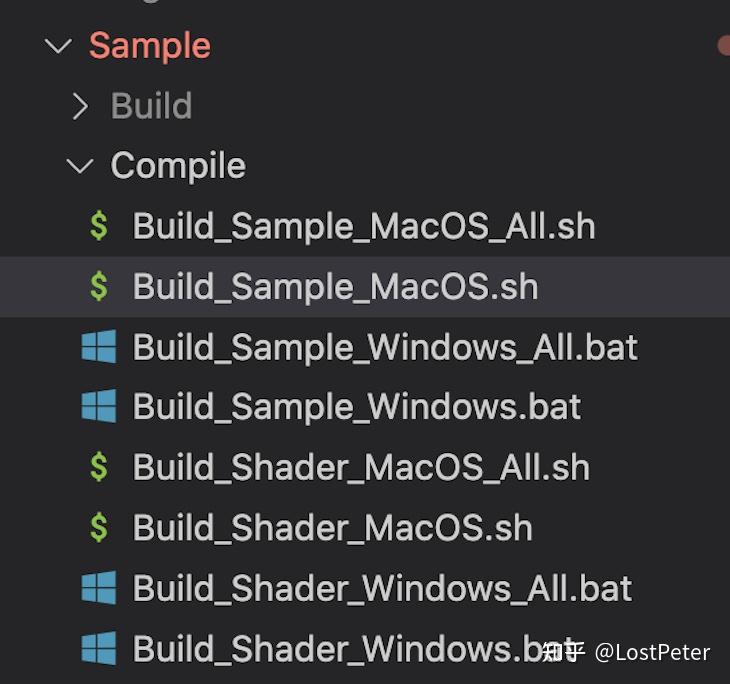The image size is (730, 684).
Task: Select the Sample folder name
Action: coord(150,46)
